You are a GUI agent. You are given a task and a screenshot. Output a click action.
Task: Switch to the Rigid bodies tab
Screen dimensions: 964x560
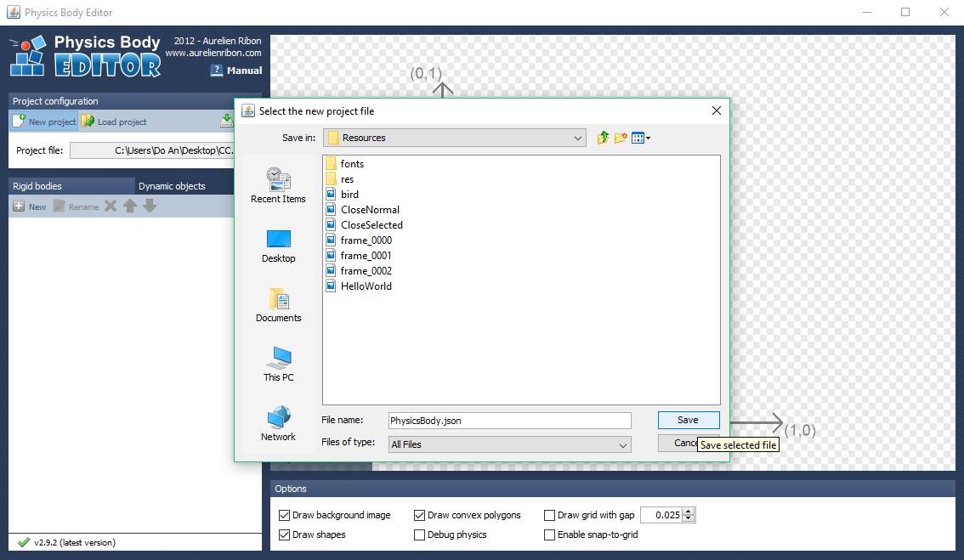point(71,185)
